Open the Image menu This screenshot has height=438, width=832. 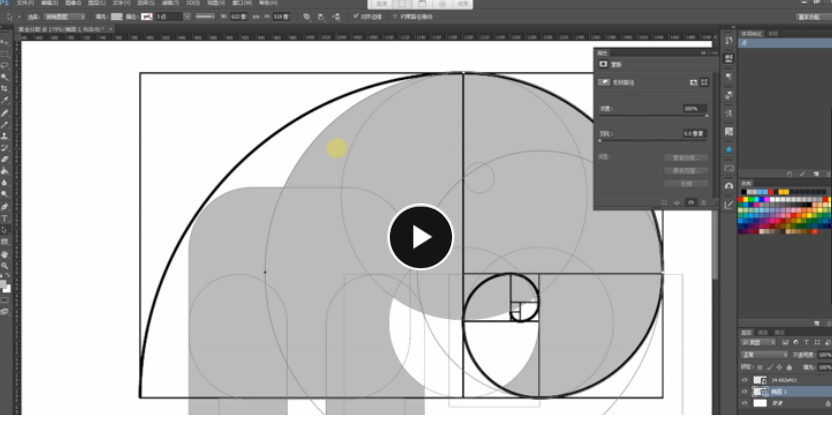pos(73,3)
